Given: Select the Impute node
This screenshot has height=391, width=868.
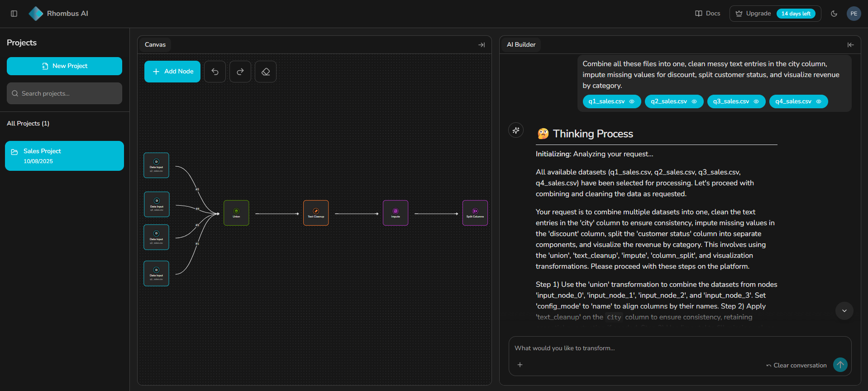Looking at the screenshot, I should click(396, 213).
